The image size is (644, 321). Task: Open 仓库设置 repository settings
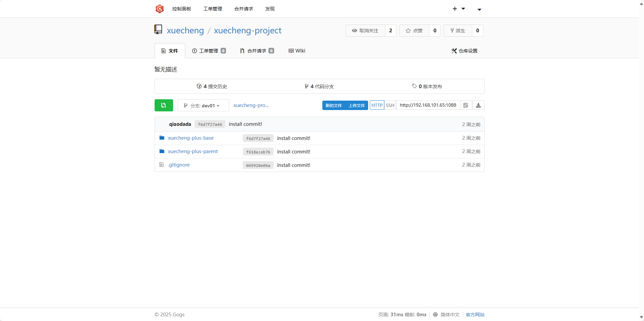[x=464, y=51]
